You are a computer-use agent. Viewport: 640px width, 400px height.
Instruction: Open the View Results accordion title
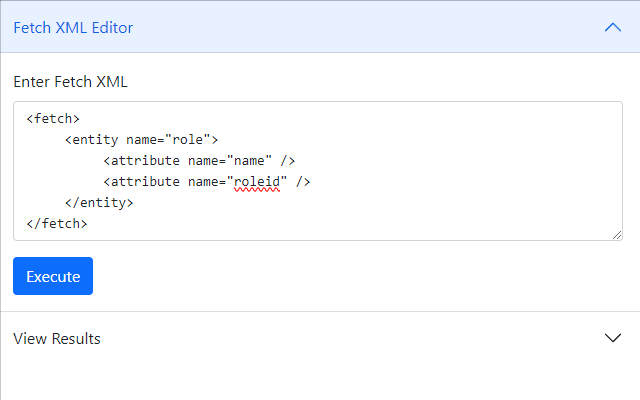[57, 338]
